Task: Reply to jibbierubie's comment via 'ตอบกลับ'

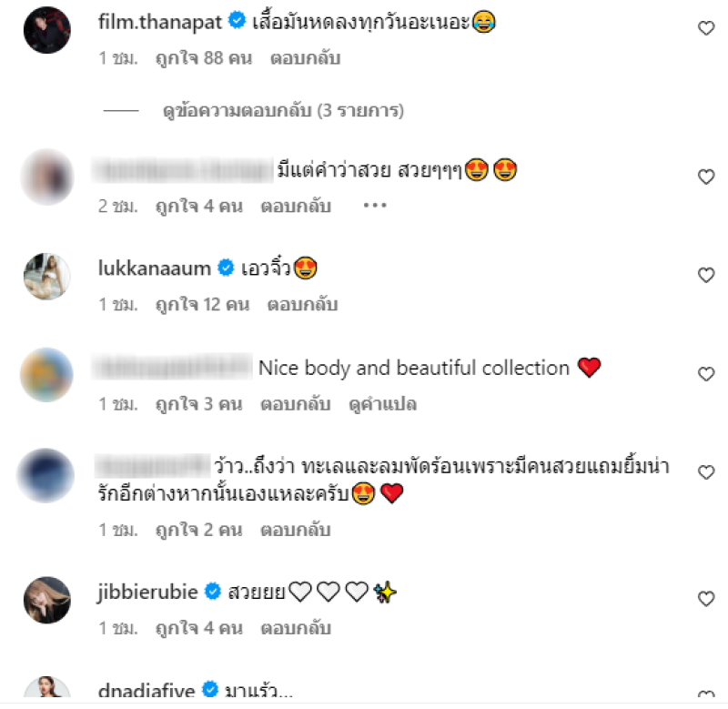Action: (296, 628)
